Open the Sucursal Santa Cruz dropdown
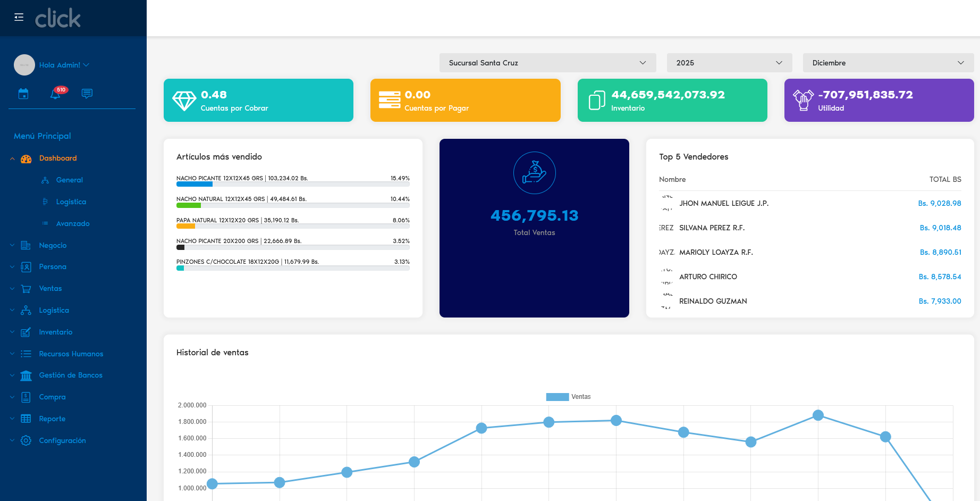Viewport: 980px width, 501px height. click(547, 63)
